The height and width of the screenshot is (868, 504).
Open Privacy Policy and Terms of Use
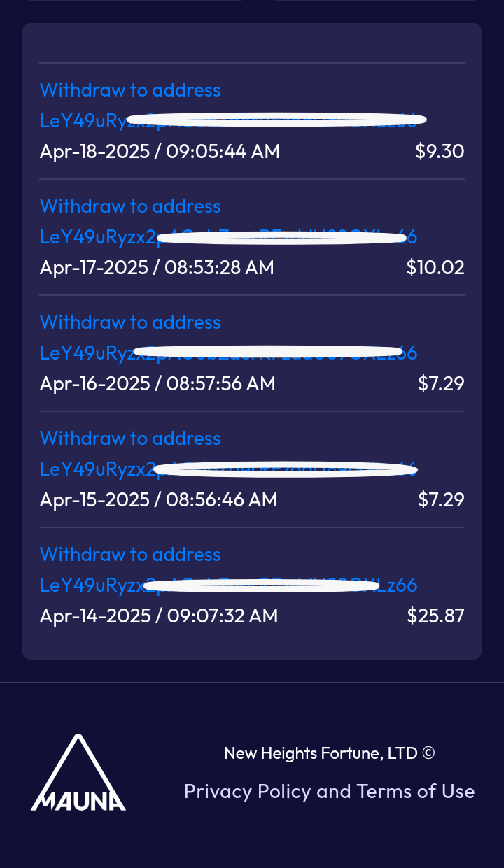click(329, 791)
